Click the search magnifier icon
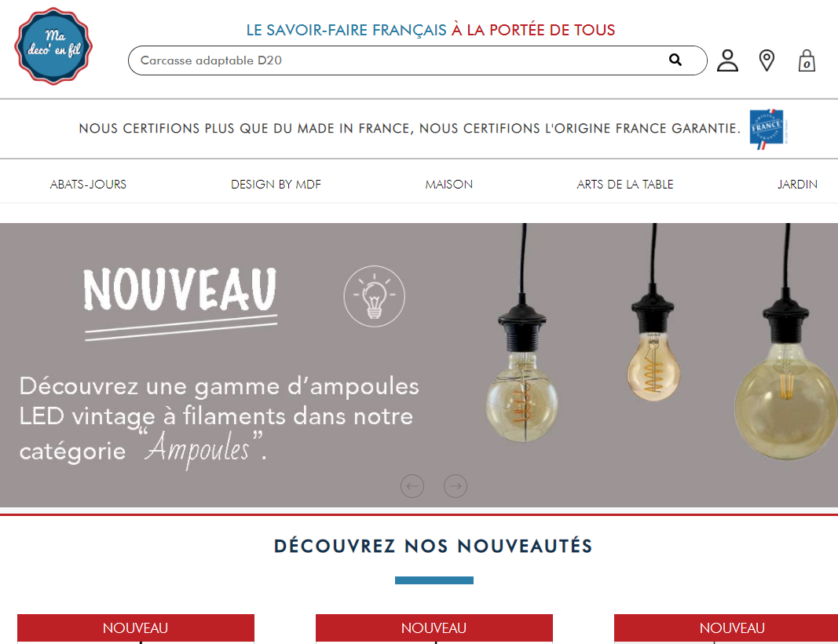This screenshot has height=644, width=838. (675, 60)
